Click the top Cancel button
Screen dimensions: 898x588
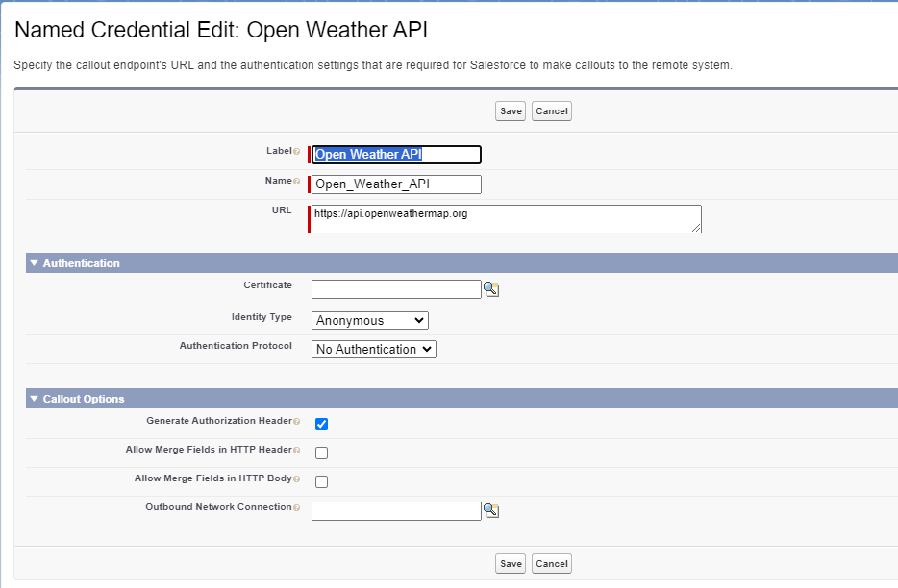[552, 111]
